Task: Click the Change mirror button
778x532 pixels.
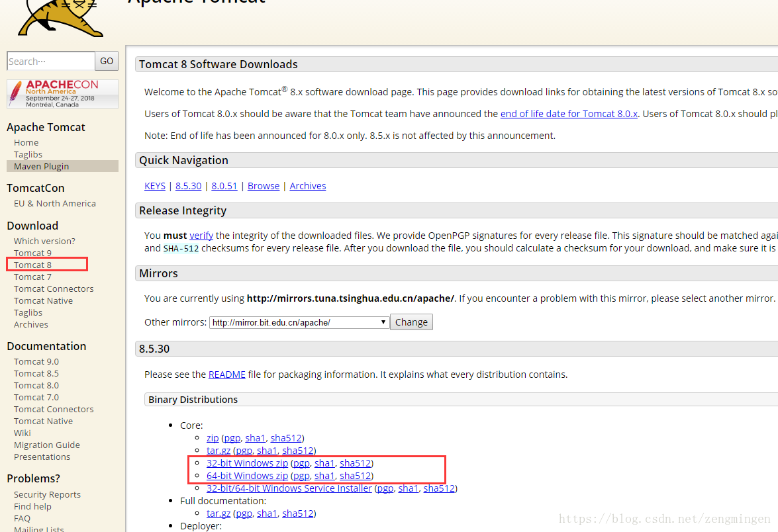Action: (411, 322)
